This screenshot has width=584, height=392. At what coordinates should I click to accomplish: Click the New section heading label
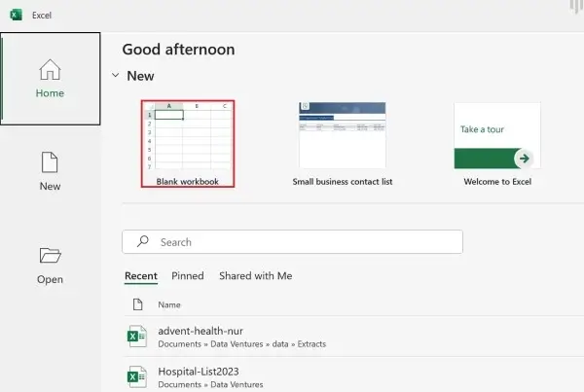point(140,76)
